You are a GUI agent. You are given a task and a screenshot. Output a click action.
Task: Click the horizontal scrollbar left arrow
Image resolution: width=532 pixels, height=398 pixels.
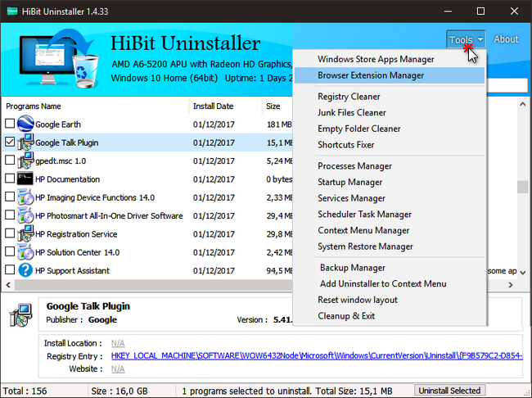(x=8, y=285)
